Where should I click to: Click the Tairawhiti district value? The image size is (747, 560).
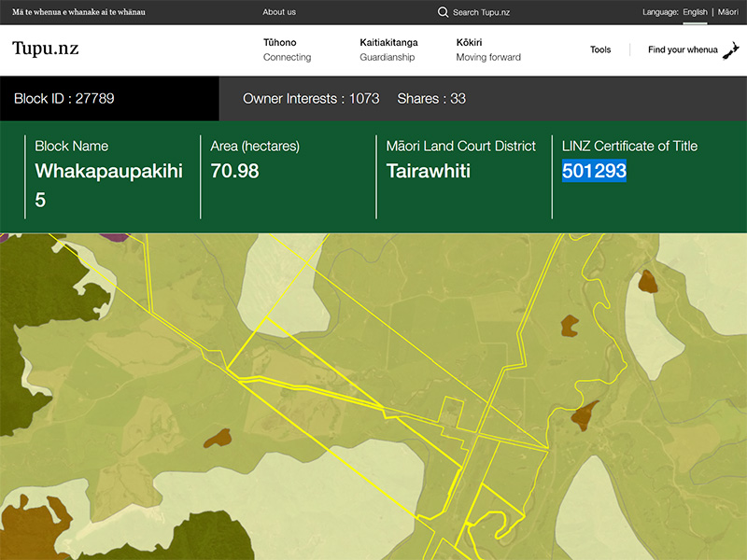point(428,171)
